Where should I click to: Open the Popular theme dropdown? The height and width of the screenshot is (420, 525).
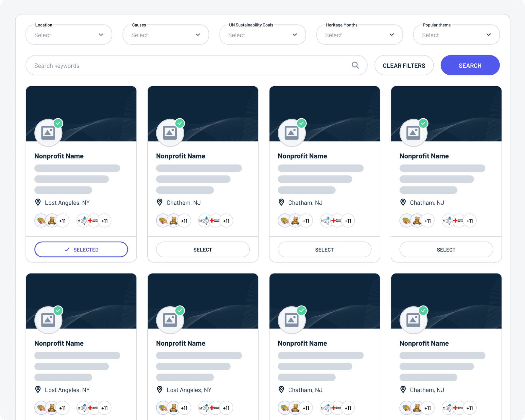tap(456, 35)
